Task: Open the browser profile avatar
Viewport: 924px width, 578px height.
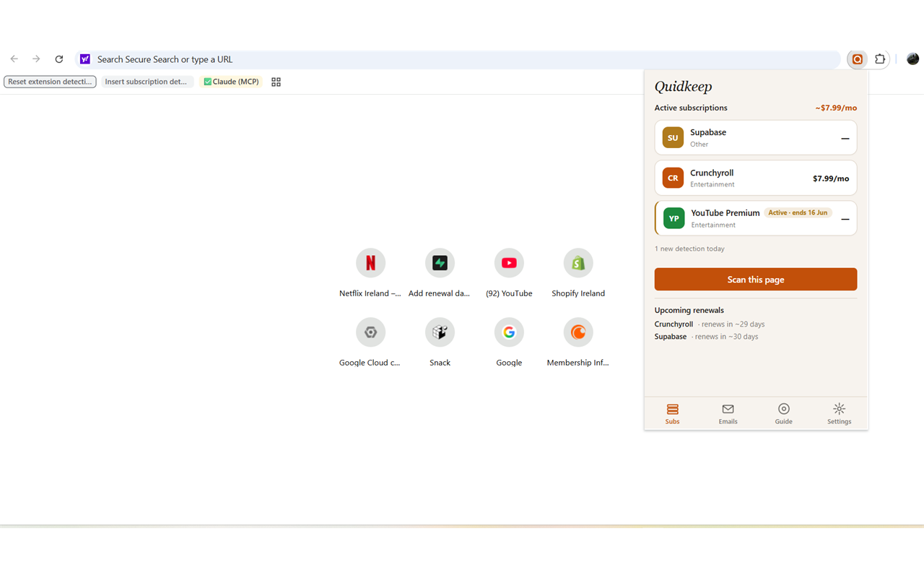Action: click(x=912, y=59)
